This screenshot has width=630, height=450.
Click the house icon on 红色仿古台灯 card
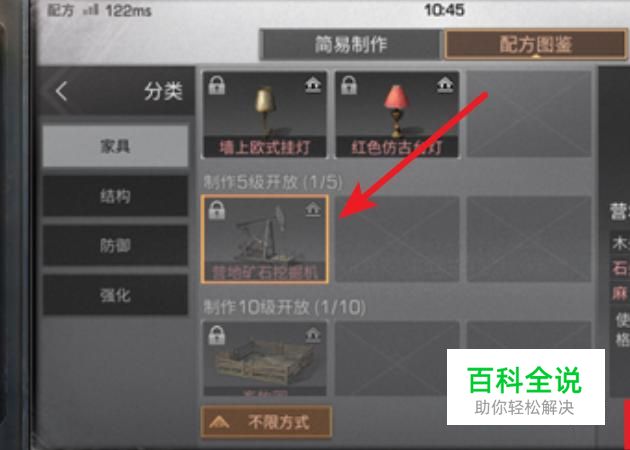point(445,84)
